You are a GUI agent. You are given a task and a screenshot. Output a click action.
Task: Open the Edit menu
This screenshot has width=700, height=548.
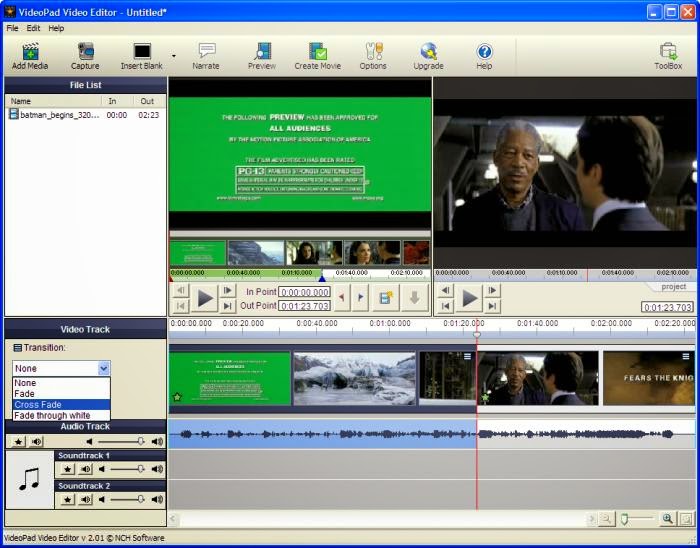[x=33, y=28]
